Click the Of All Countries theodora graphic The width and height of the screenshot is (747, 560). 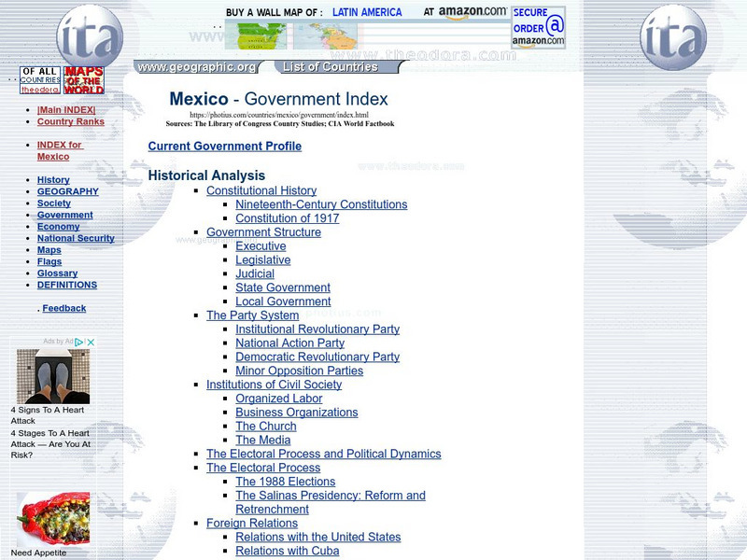pos(40,78)
